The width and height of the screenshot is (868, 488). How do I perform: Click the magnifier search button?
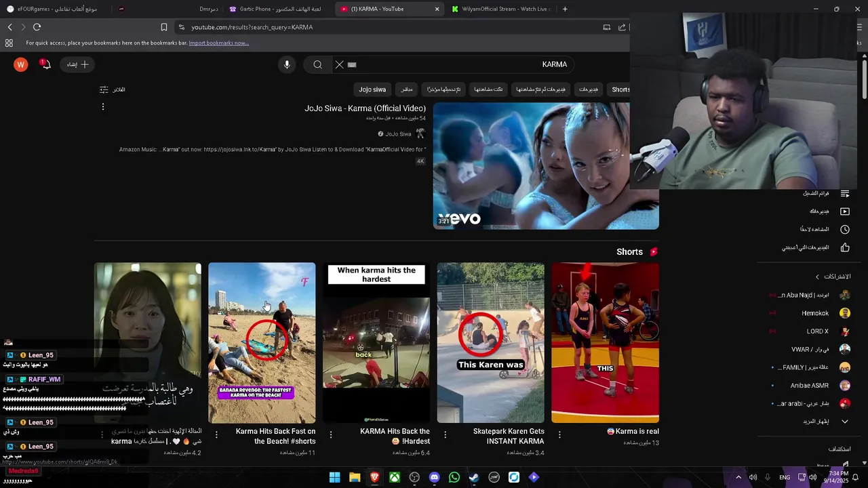click(317, 64)
